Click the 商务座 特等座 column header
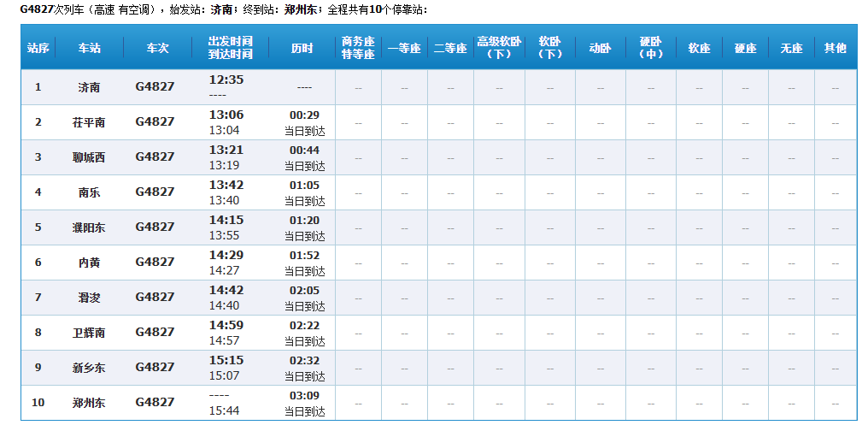Viewport: 868px width, 431px height. point(358,48)
